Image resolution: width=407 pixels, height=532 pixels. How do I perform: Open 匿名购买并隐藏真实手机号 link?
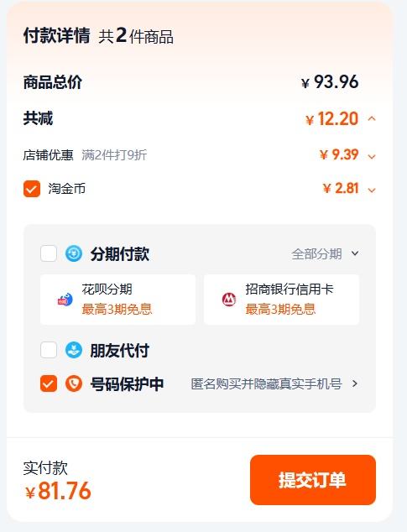point(266,383)
